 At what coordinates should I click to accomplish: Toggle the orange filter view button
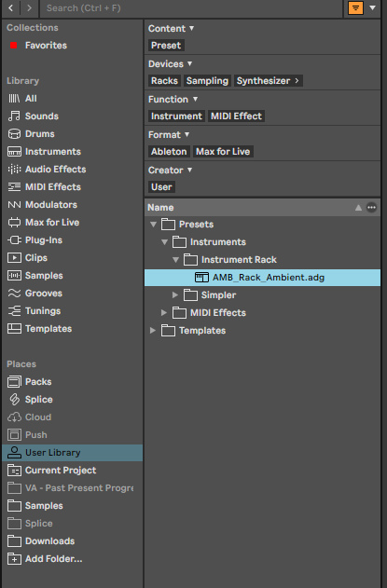click(355, 7)
